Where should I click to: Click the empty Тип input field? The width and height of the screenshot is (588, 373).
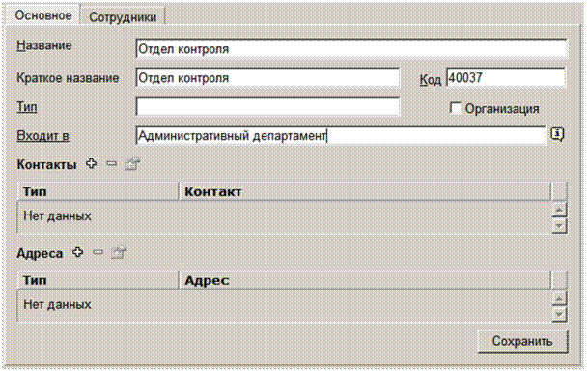click(267, 106)
